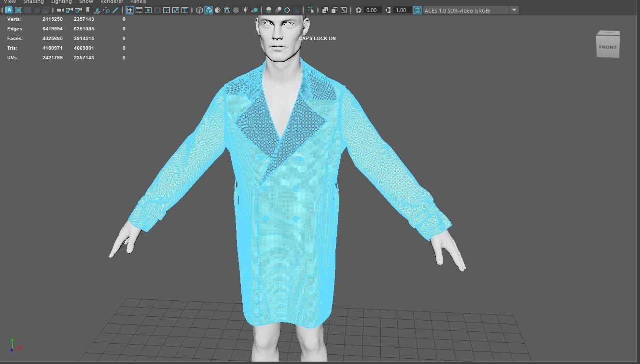
Task: Click Use All Lights bulb icon
Action: 245,10
